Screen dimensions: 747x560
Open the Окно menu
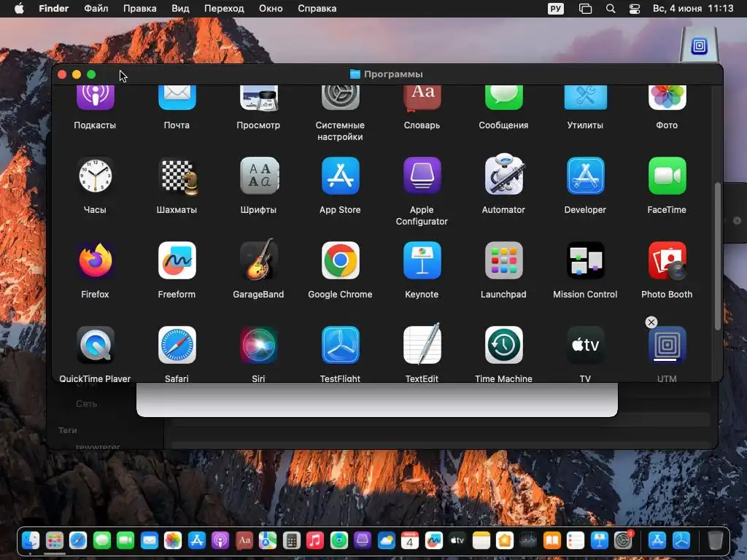point(271,9)
